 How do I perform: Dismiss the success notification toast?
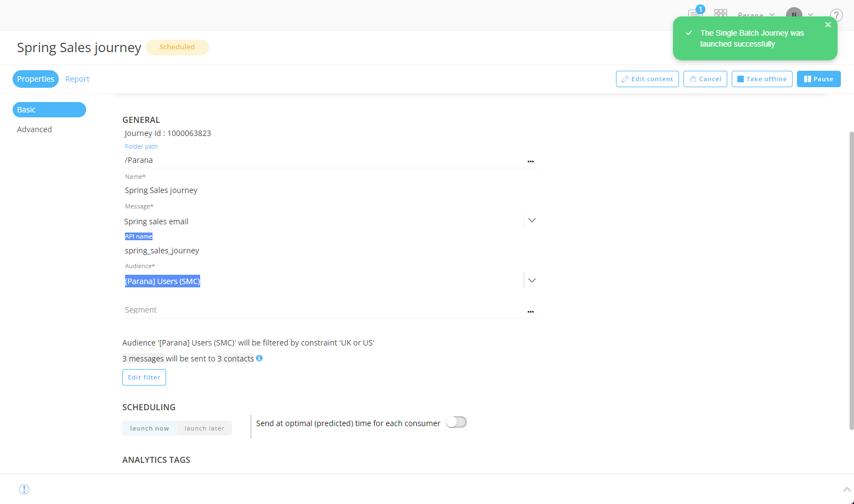828,25
